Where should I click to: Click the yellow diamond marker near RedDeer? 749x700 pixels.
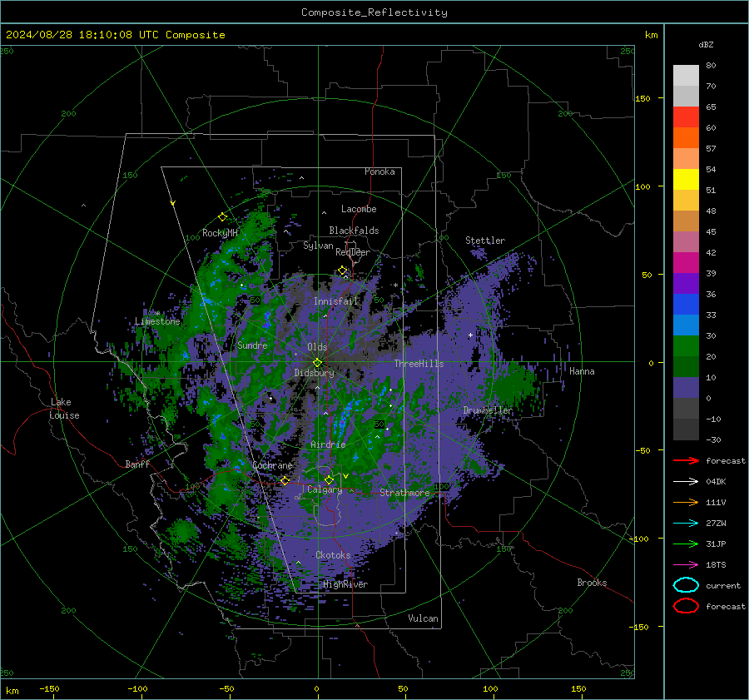pos(342,271)
